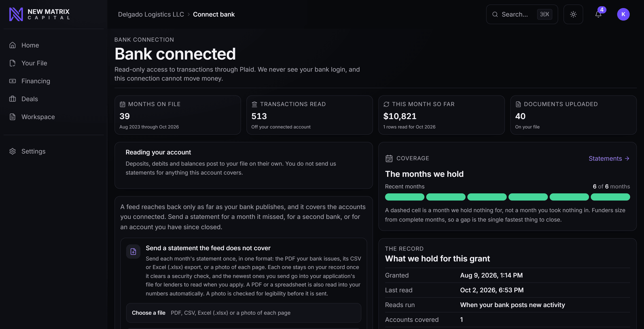This screenshot has width=644, height=329.
Task: Click the 40 documents uploaded value
Action: (x=520, y=116)
